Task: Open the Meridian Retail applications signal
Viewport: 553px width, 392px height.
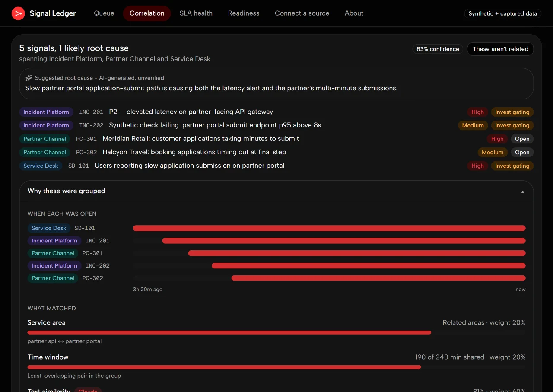Action: tap(201, 139)
